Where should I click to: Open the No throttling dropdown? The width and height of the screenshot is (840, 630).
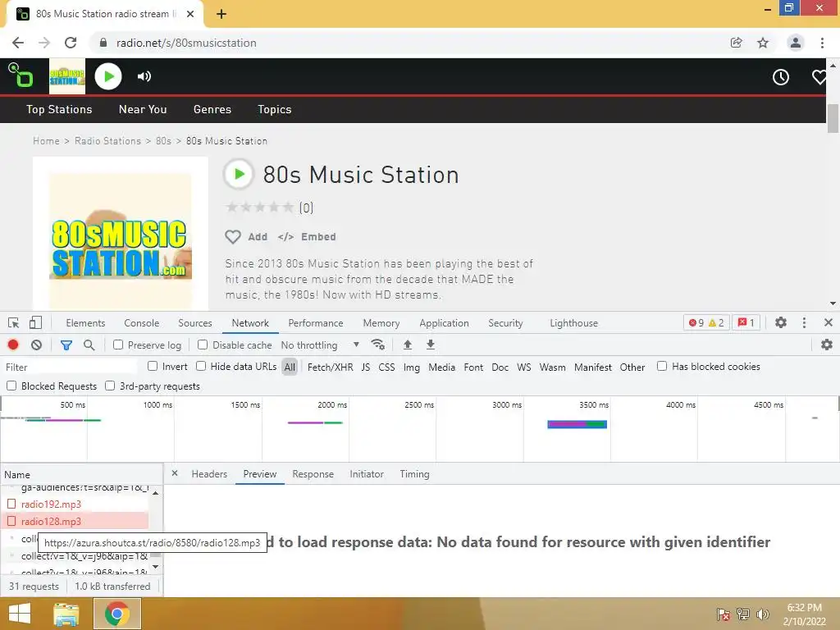pyautogui.click(x=320, y=345)
